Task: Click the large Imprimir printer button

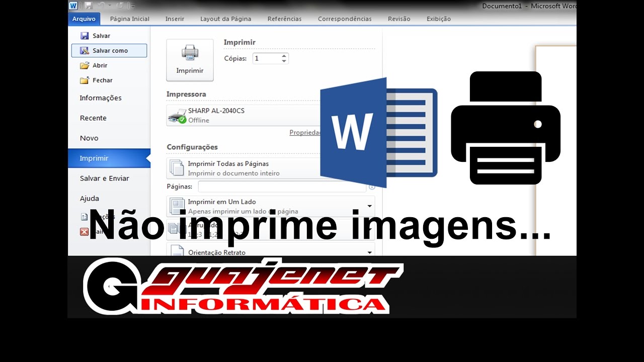Action: [190, 60]
